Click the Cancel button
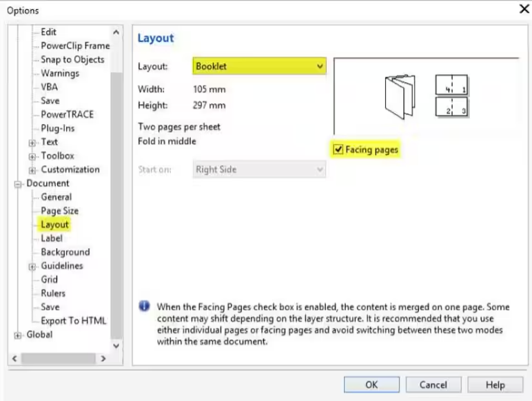The height and width of the screenshot is (401, 532). (x=433, y=384)
